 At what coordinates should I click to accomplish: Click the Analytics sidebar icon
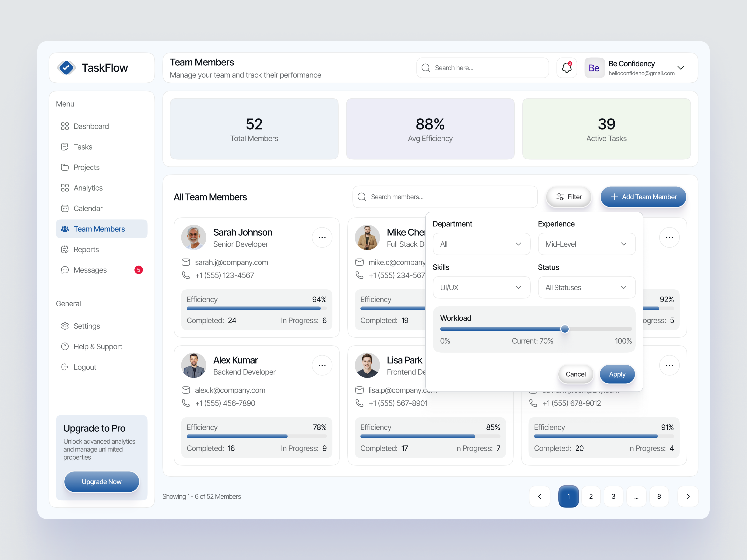[x=65, y=188]
